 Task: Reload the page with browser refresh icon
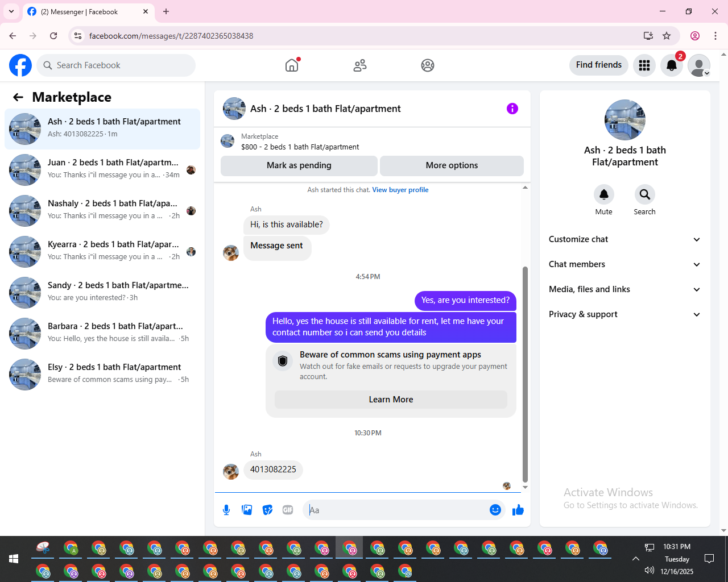(x=53, y=36)
